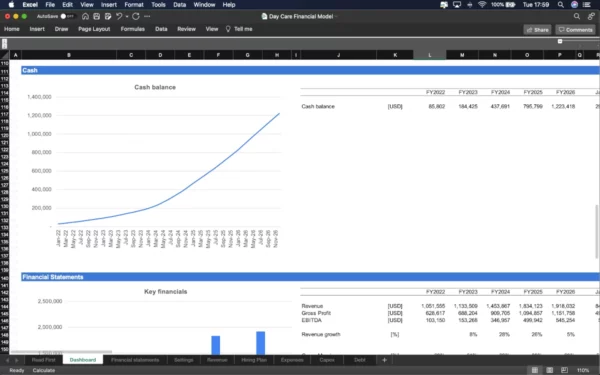
Task: Save the workbook with the Save icon
Action: [x=96, y=16]
